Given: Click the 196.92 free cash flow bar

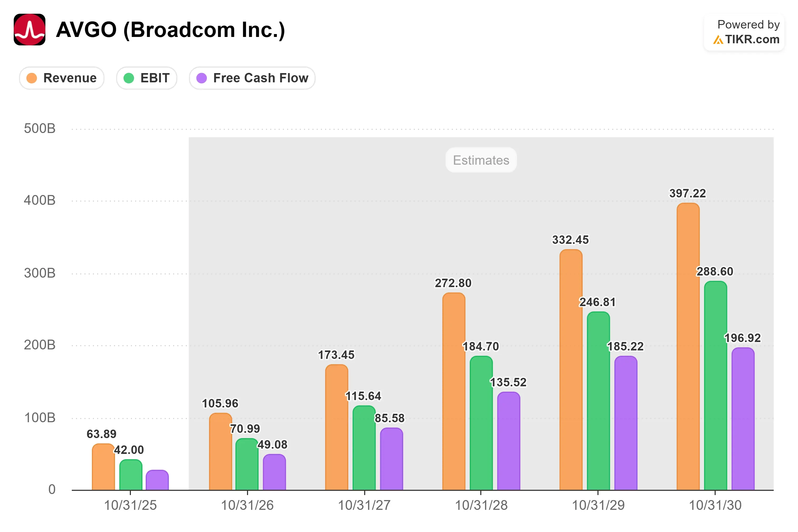Looking at the screenshot, I should pos(743,419).
